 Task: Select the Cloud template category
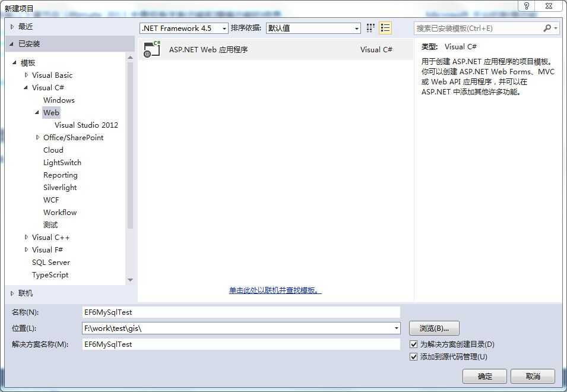[x=53, y=150]
